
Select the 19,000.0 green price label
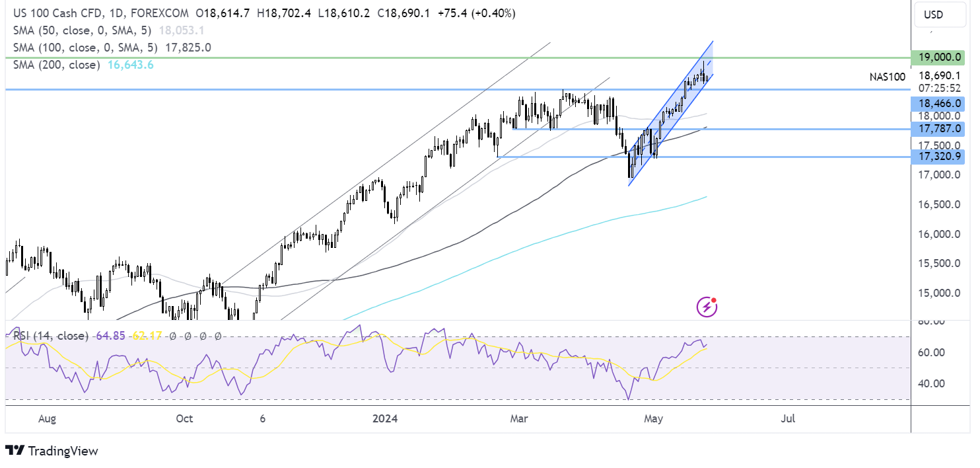click(938, 58)
